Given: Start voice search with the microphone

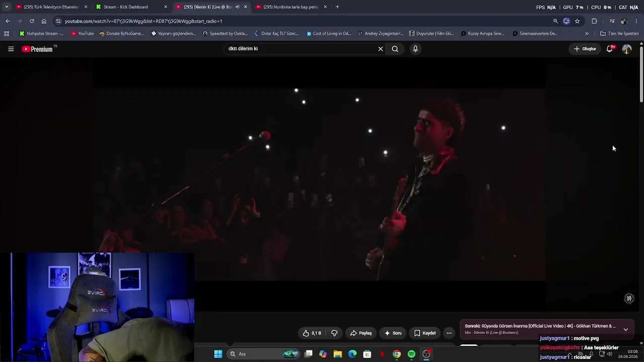Looking at the screenshot, I should tap(415, 49).
